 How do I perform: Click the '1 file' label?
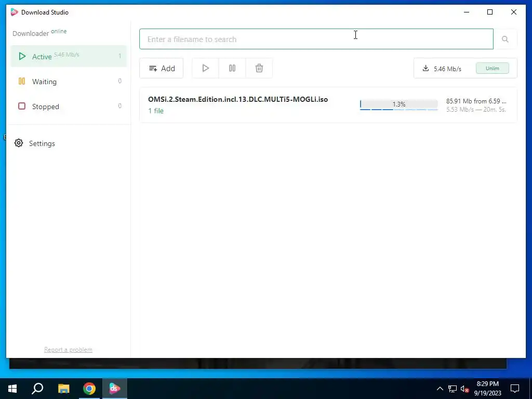point(156,111)
